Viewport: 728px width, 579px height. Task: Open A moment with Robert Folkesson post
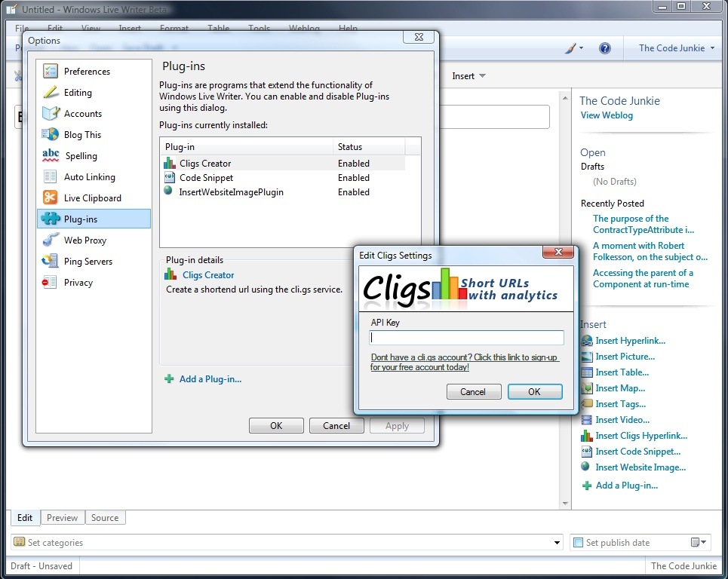(650, 251)
